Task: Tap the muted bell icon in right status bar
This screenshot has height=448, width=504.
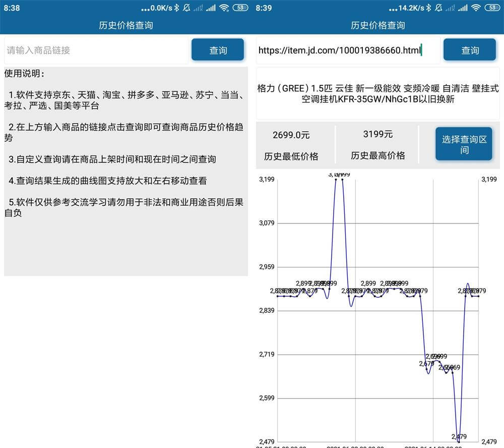Action: (438, 8)
